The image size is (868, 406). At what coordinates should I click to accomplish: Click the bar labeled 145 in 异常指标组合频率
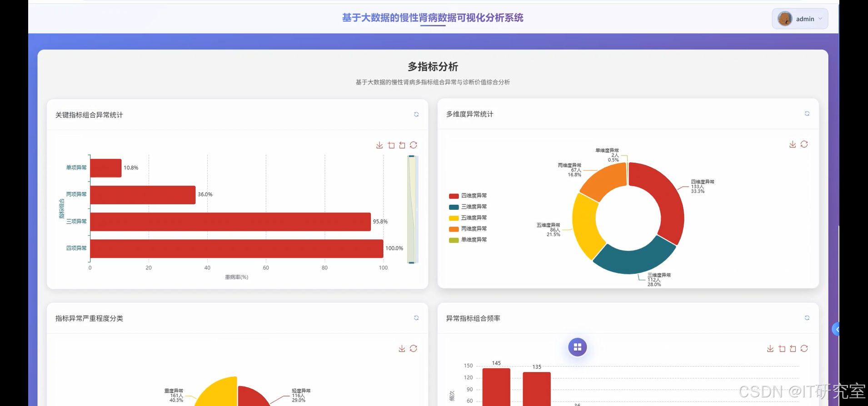click(496, 387)
